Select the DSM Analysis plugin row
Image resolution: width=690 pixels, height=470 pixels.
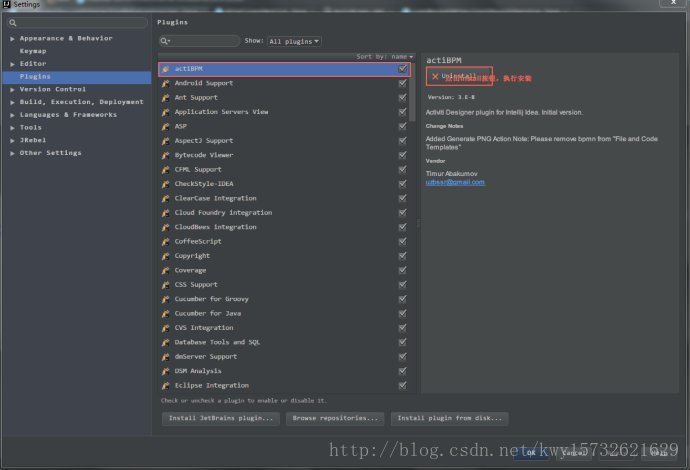coord(284,371)
